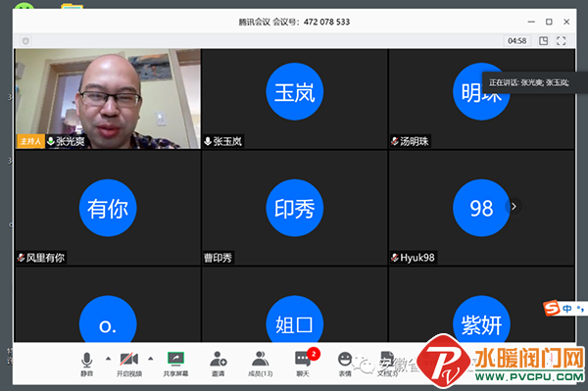This screenshot has width=588, height=391.
Task: Expand the video options arrow
Action: point(151,359)
